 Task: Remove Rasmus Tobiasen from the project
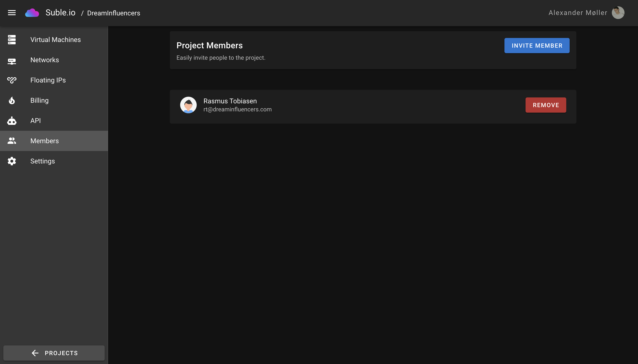pyautogui.click(x=545, y=105)
